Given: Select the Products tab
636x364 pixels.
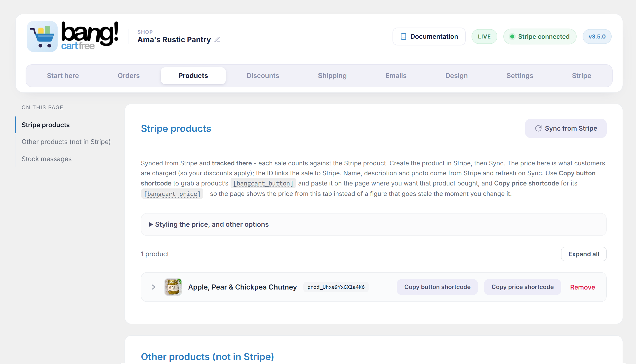Looking at the screenshot, I should [193, 75].
